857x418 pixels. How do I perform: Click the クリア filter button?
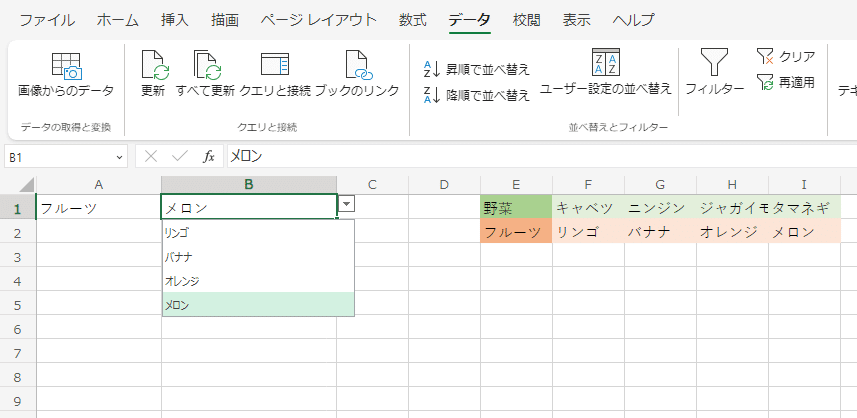pos(786,56)
